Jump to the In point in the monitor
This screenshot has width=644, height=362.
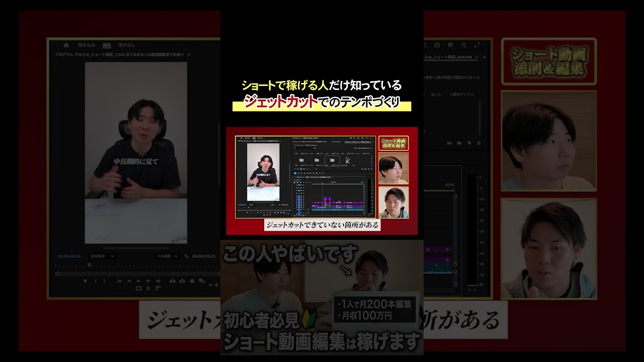119,281
